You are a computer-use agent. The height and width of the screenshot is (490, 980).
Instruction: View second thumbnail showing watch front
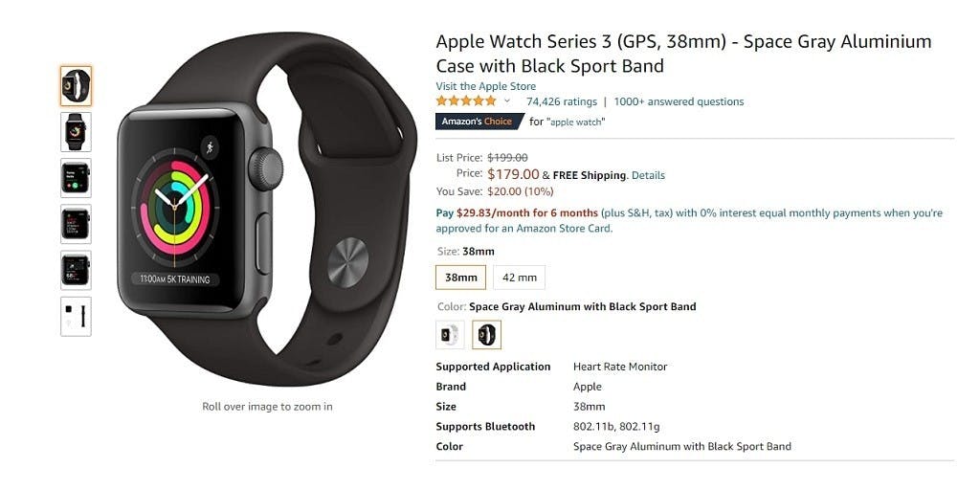pos(76,132)
